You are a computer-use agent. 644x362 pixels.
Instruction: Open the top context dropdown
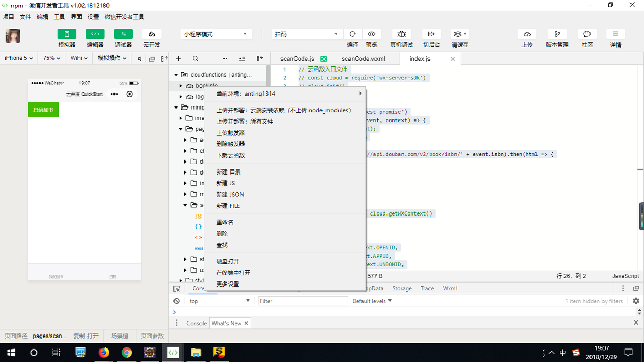[x=219, y=301]
